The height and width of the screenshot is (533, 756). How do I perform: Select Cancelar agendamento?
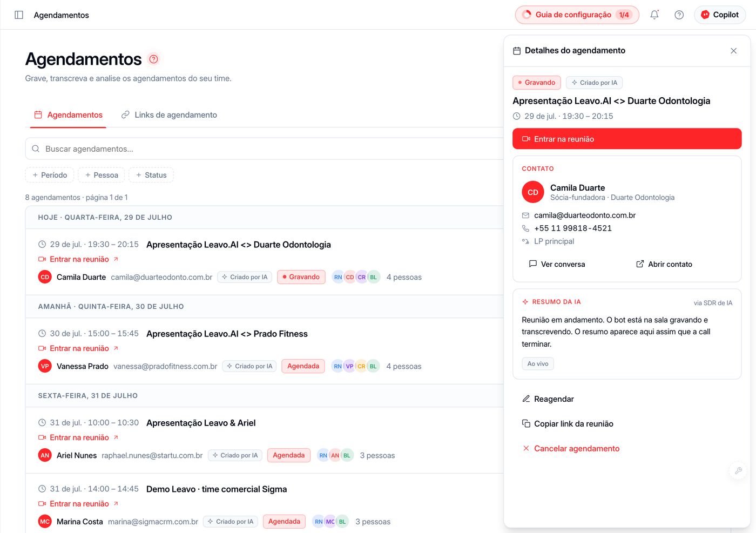pos(571,449)
